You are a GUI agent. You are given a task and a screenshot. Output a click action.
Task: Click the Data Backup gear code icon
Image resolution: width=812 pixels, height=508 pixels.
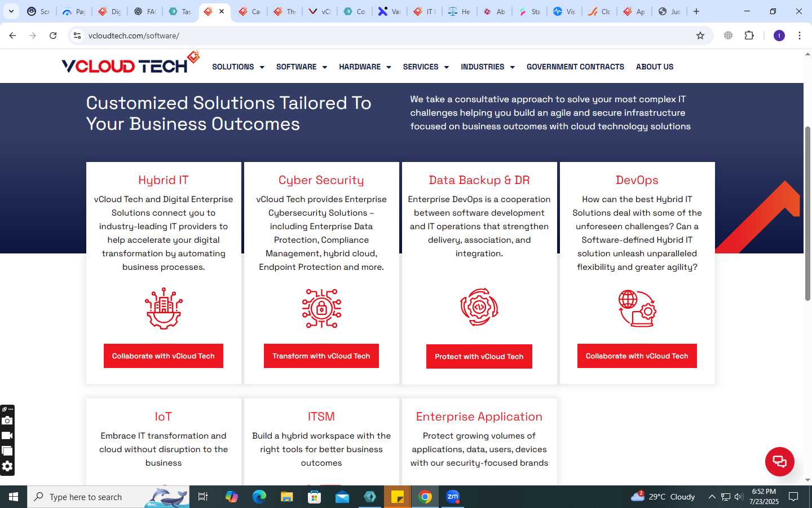pyautogui.click(x=479, y=308)
